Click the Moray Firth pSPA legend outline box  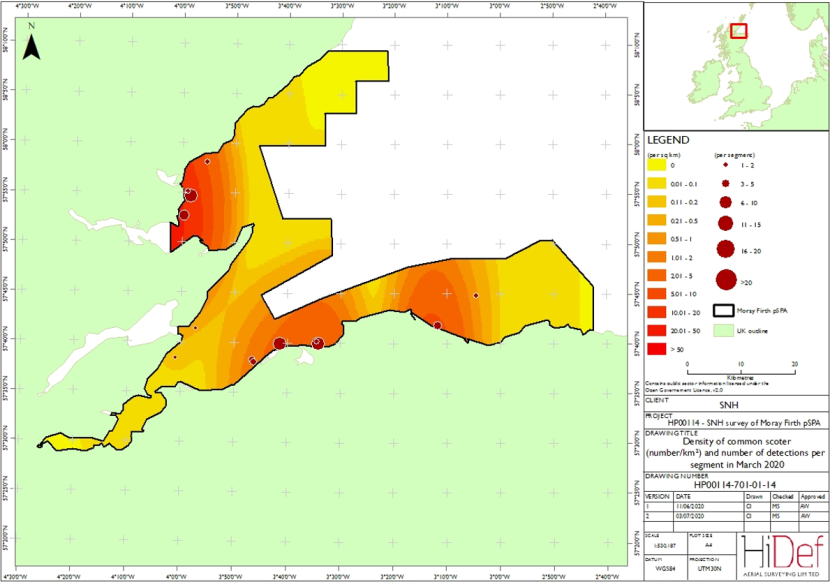[x=723, y=311]
